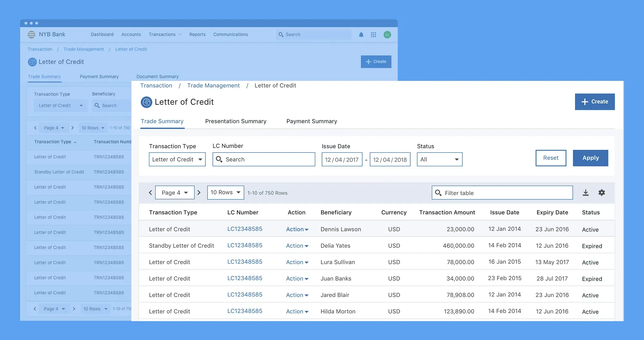Sort by the Transaction Type column header
This screenshot has height=340, width=644.
[x=173, y=212]
